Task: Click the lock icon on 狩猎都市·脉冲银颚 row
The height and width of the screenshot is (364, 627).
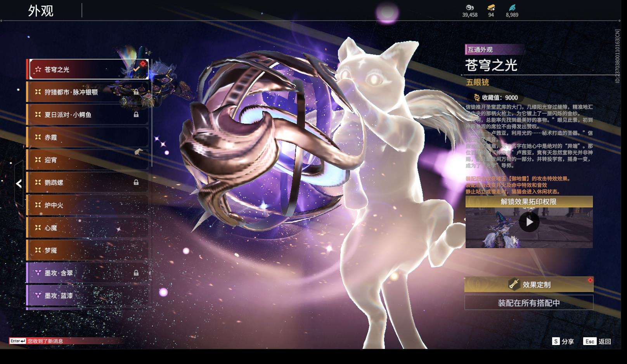Action: pos(136,92)
